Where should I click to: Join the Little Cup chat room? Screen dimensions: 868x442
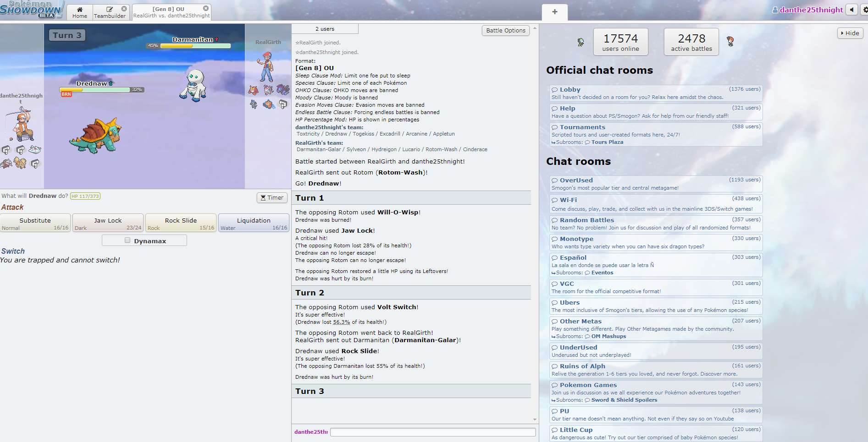point(656,433)
